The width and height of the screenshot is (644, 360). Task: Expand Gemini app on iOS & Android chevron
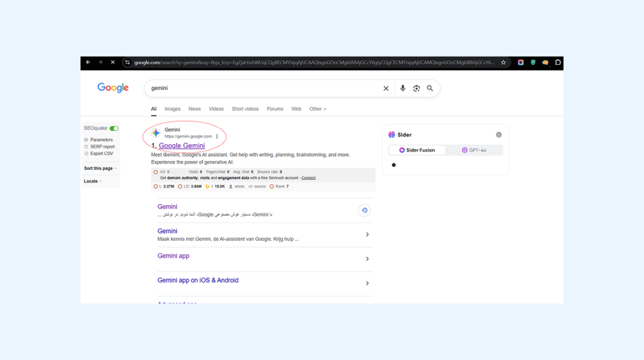[367, 283]
